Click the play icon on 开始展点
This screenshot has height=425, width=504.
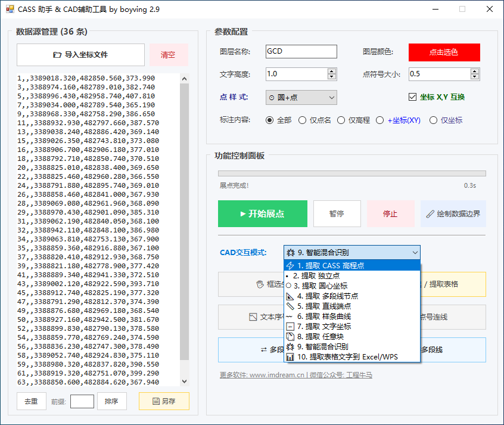pos(242,214)
